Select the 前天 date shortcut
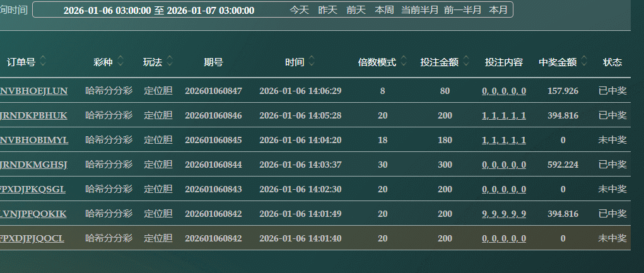The height and width of the screenshot is (273, 644). (x=356, y=10)
